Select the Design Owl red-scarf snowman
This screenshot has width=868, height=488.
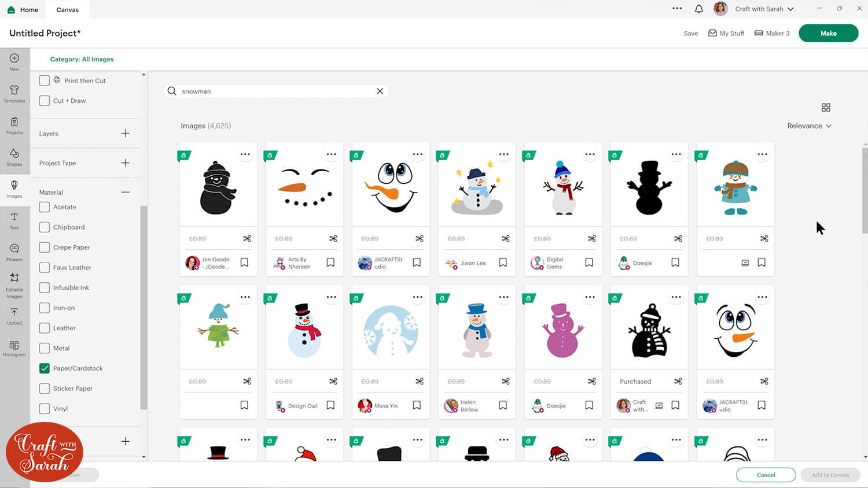pos(304,330)
